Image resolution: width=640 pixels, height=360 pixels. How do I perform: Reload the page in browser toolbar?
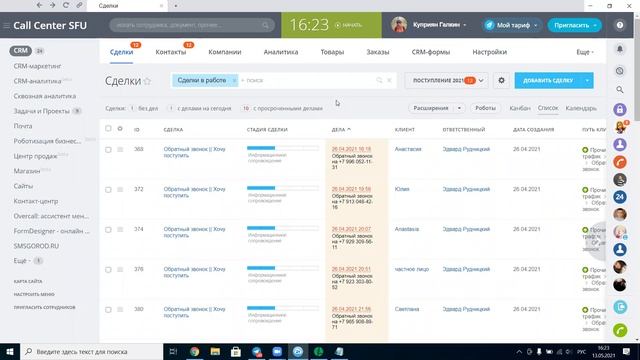coord(66,5)
